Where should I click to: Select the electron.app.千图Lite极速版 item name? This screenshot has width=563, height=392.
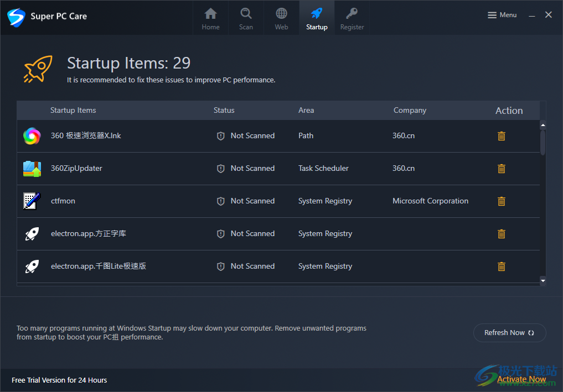[x=99, y=266]
